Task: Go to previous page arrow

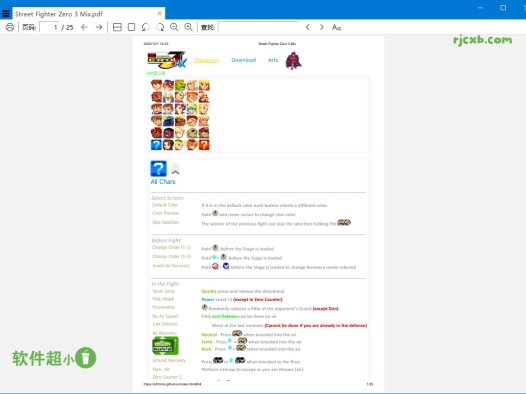Action: click(84, 27)
